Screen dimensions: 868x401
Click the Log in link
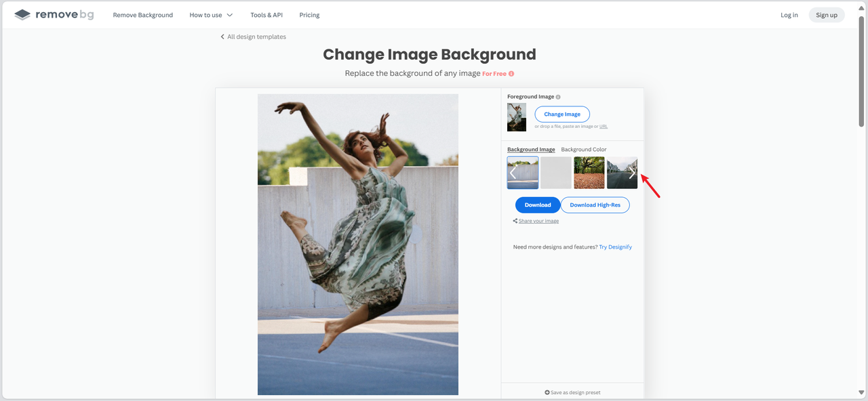(x=789, y=15)
